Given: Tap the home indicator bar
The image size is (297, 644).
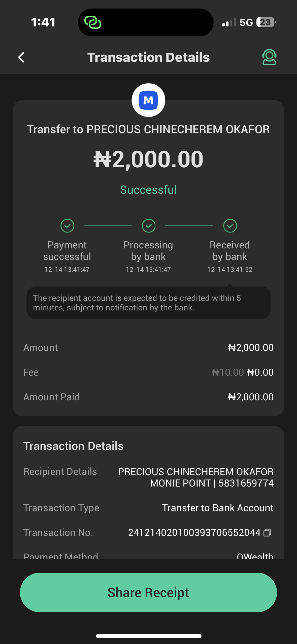Looking at the screenshot, I should [148, 636].
